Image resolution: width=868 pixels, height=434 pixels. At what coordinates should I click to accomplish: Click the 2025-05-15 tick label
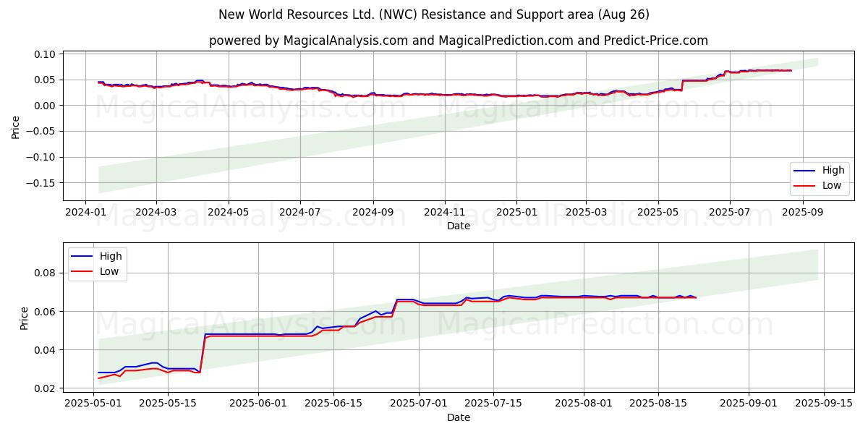coord(168,404)
